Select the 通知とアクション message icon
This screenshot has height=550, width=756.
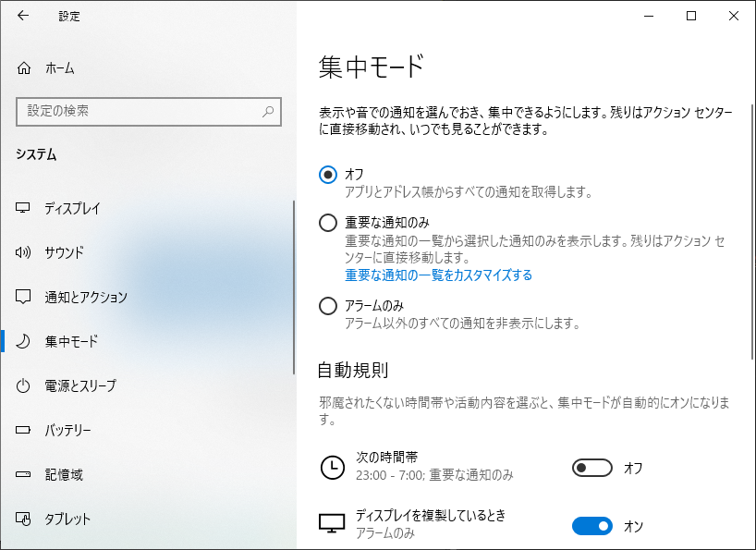coord(23,297)
